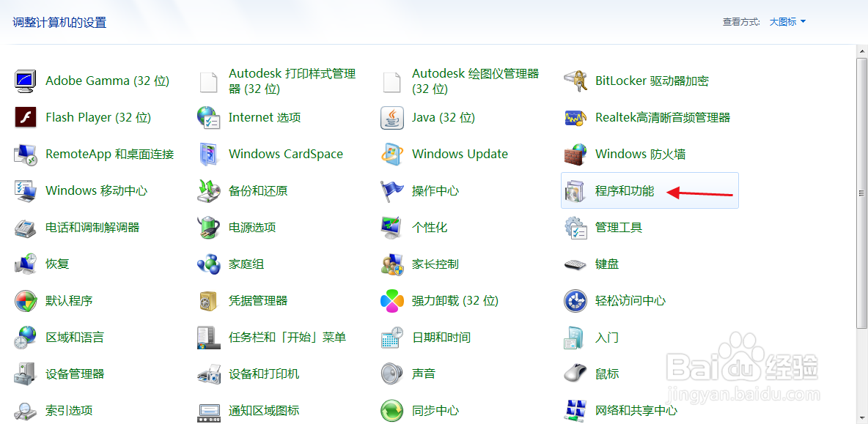Click the 键盘 keyboard icon
This screenshot has height=424, width=868.
[575, 264]
